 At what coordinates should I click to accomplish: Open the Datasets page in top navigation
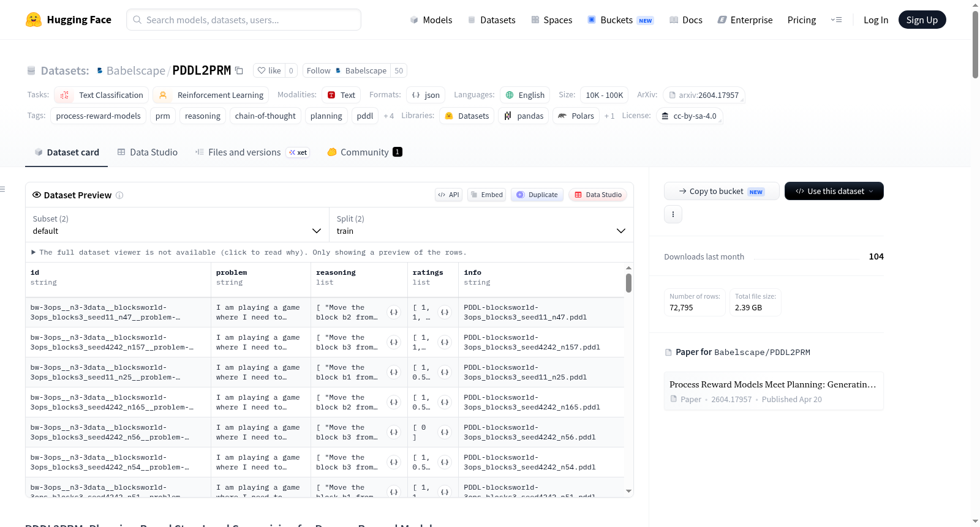[x=491, y=20]
